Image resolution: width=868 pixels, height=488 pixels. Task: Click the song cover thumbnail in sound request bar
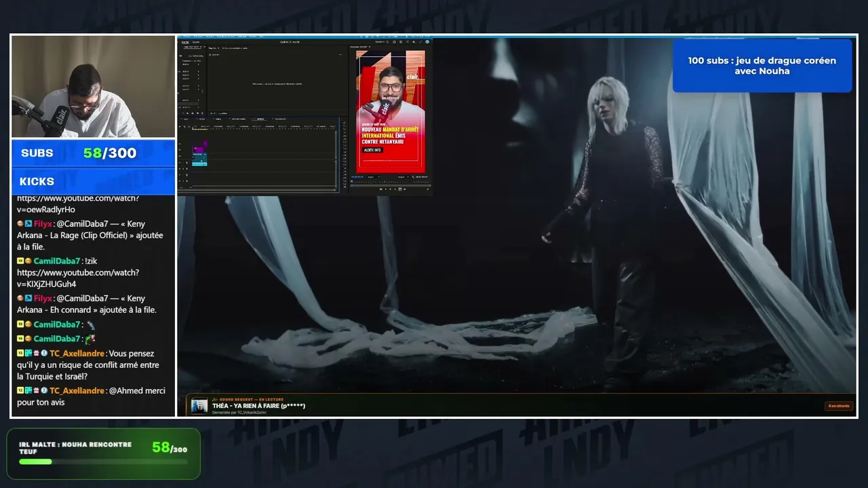(x=199, y=406)
